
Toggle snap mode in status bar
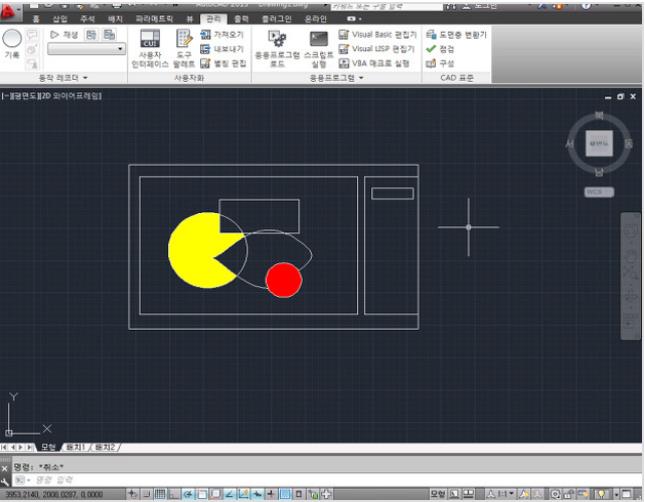146,494
